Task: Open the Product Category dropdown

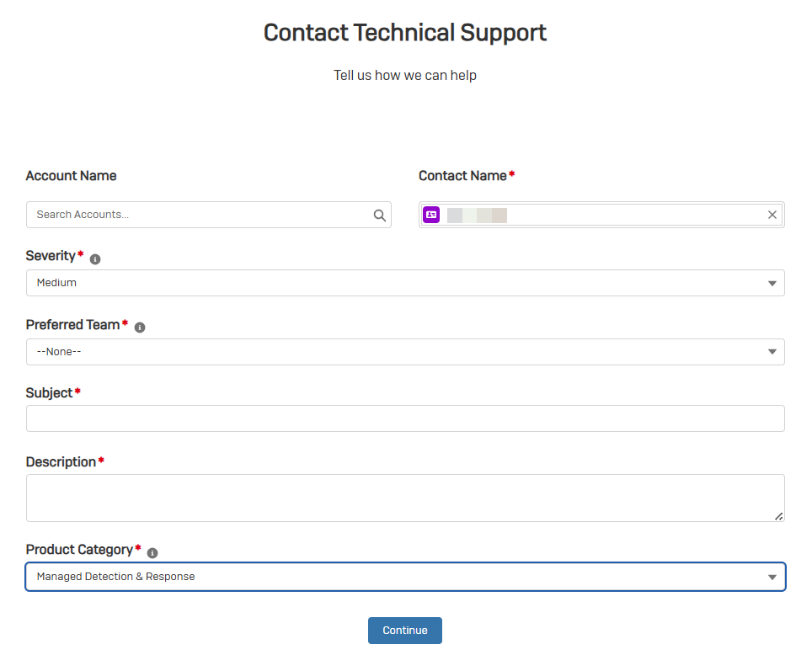Action: pos(404,577)
